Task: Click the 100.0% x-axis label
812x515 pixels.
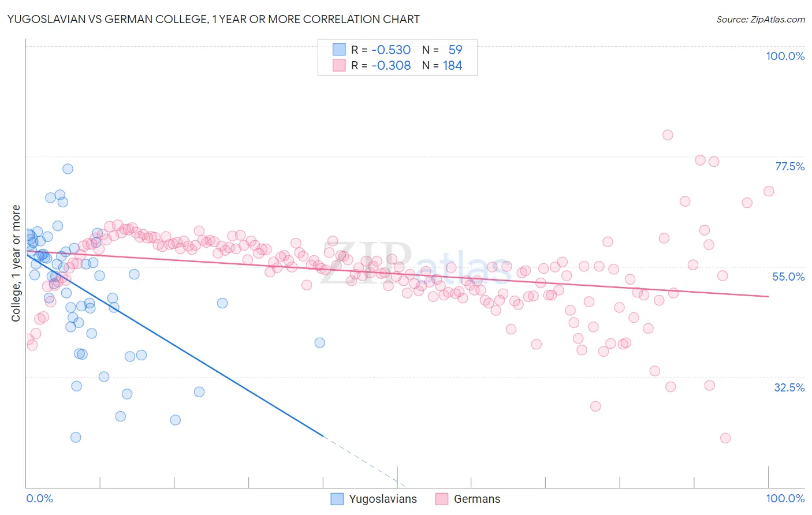Action: coord(785,498)
